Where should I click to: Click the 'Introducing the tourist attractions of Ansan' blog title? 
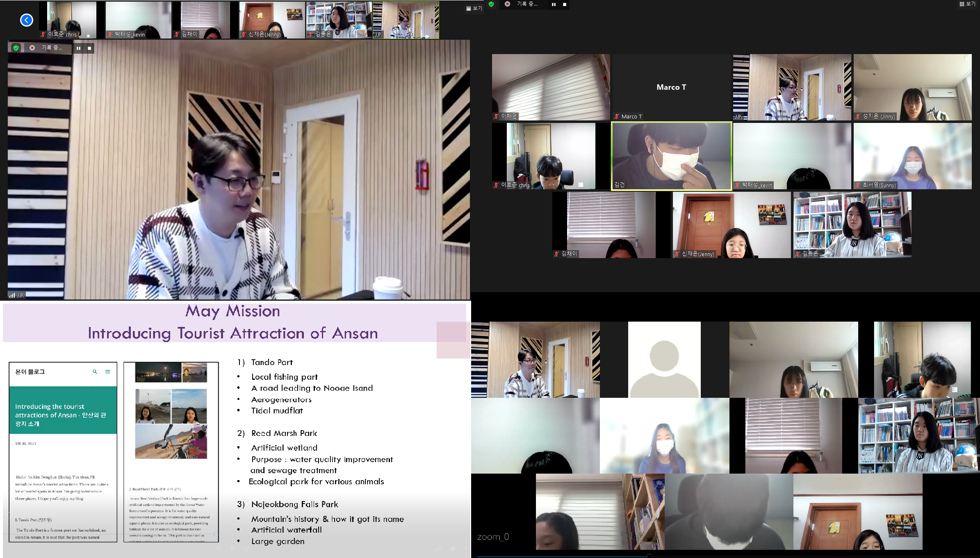[x=61, y=415]
